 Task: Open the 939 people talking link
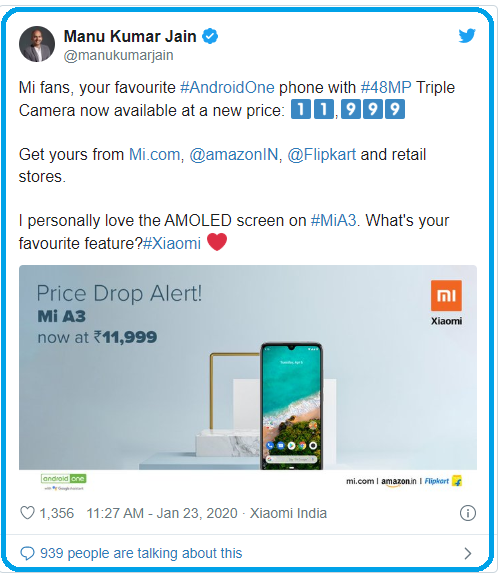(141, 553)
